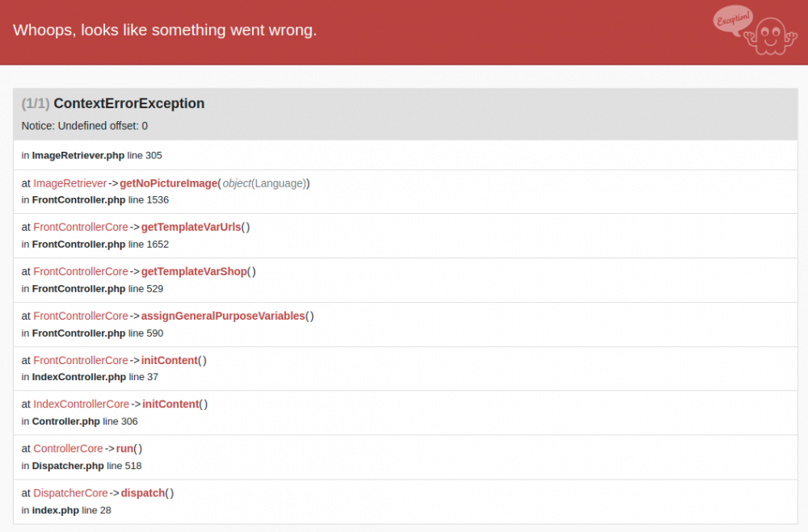
Task: Open the ImageRetriever class link
Action: pyautogui.click(x=69, y=183)
